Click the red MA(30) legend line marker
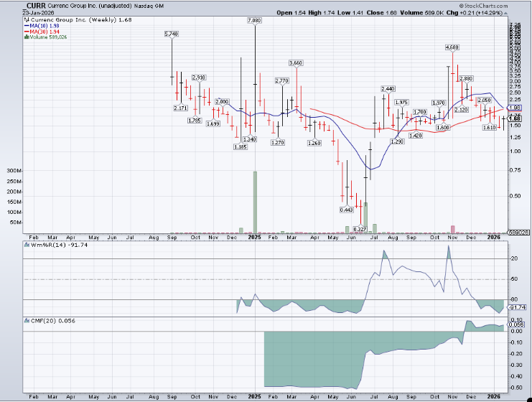The width and height of the screenshot is (532, 402). click(x=27, y=32)
